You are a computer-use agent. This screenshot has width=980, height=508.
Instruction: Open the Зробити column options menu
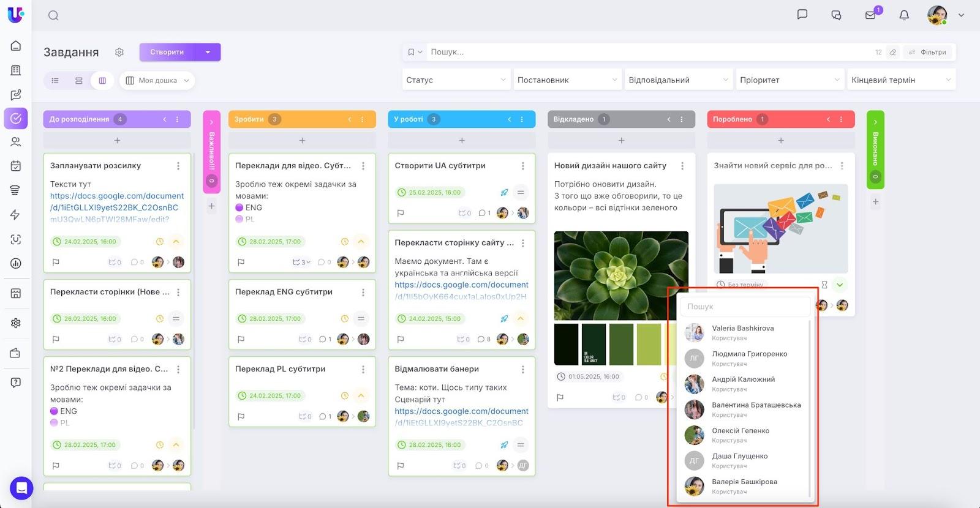click(363, 119)
